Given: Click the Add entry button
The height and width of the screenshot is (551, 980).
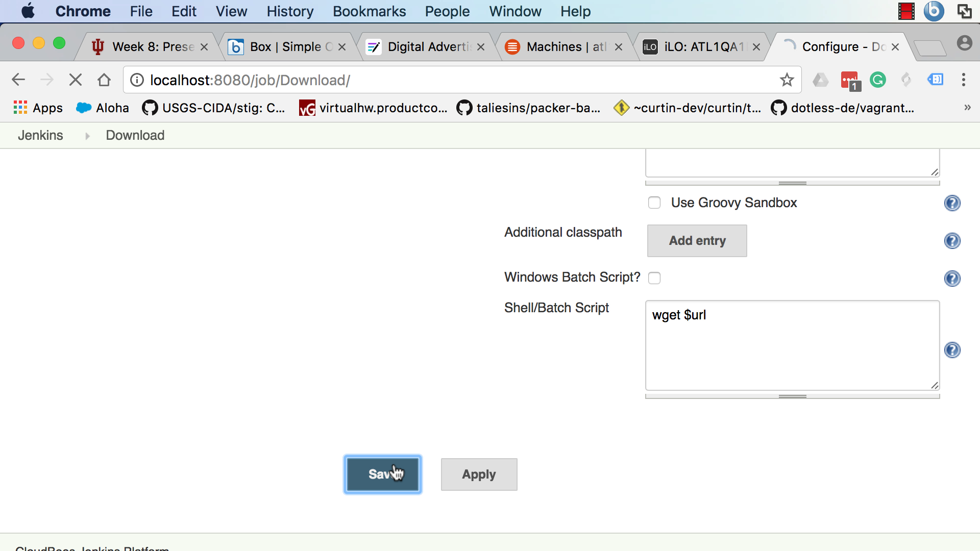Looking at the screenshot, I should coord(697,241).
